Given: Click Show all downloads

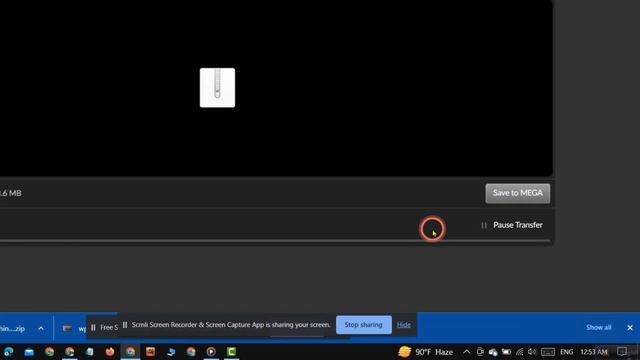Looking at the screenshot, I should (x=598, y=327).
